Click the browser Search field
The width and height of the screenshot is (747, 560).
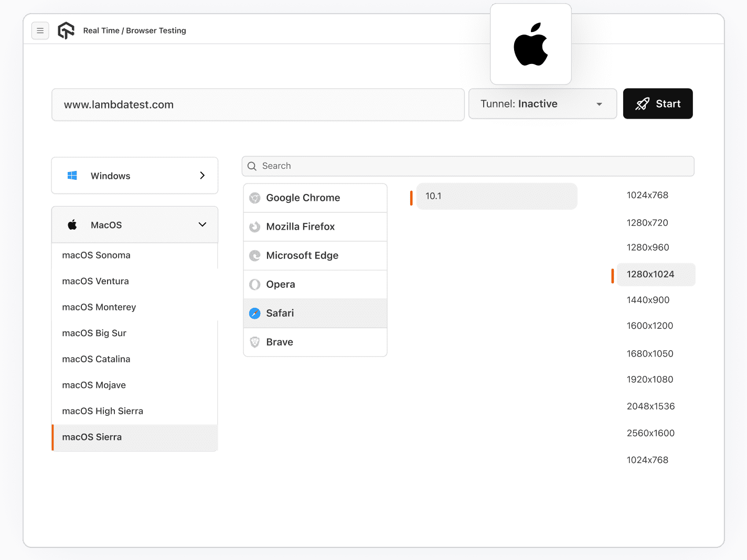[467, 166]
